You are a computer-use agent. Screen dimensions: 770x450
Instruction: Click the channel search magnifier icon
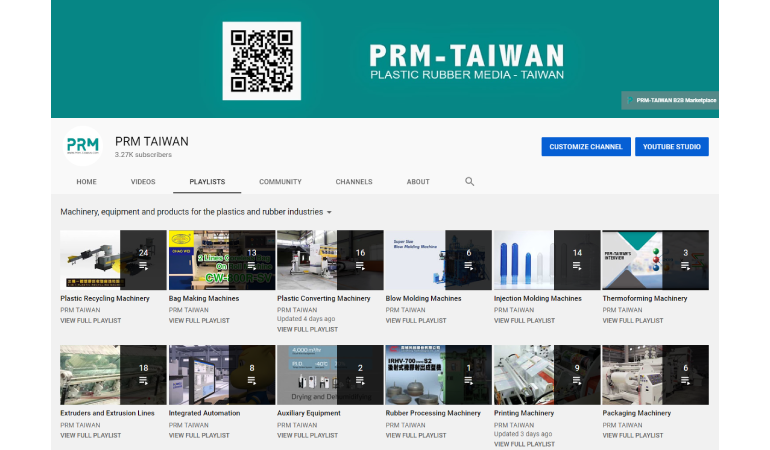click(469, 181)
